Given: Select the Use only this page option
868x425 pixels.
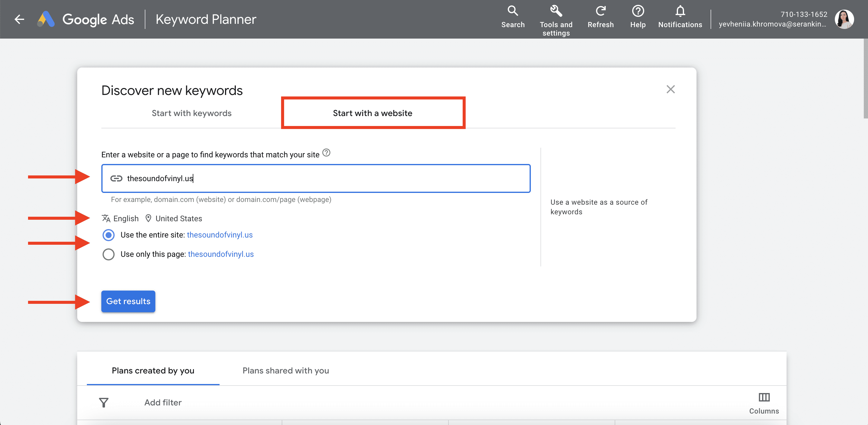Looking at the screenshot, I should (108, 254).
